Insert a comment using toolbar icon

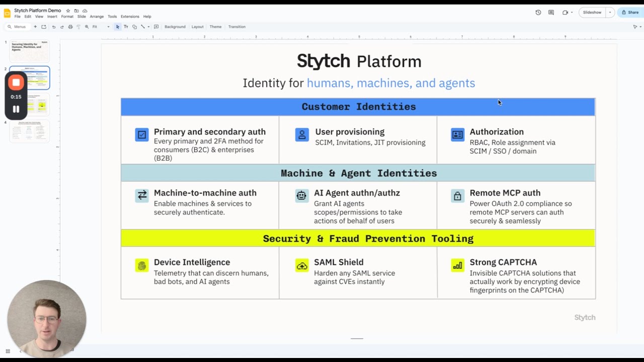tap(156, 27)
